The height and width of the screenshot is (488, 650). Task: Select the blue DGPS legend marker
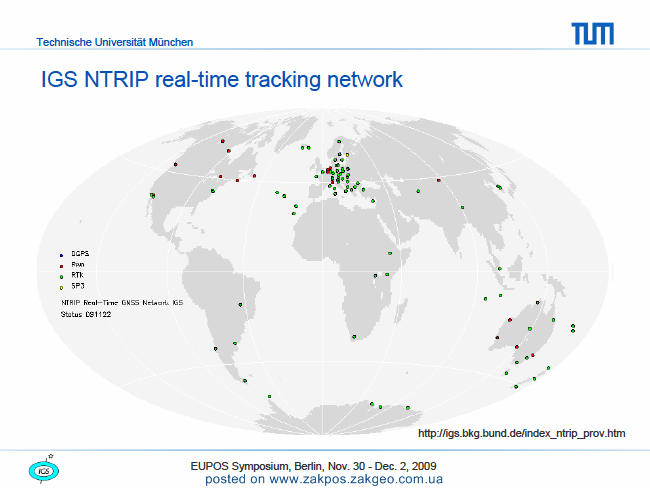61,255
